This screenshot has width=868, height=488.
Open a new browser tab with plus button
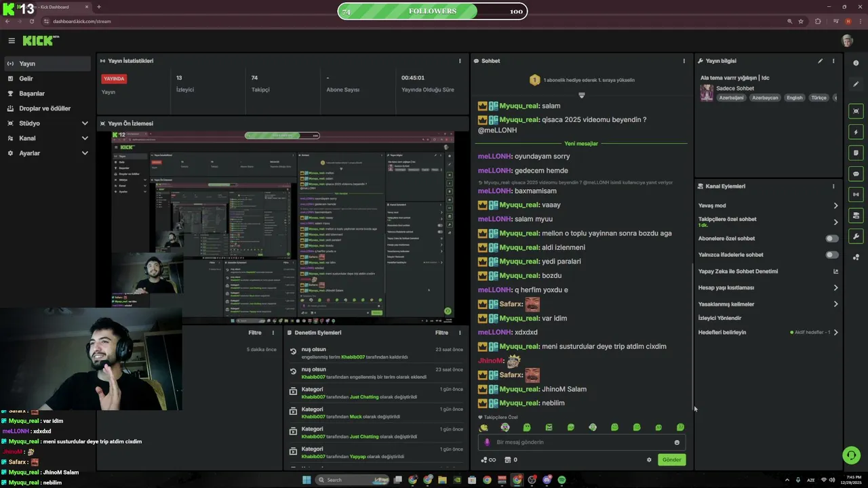99,7
